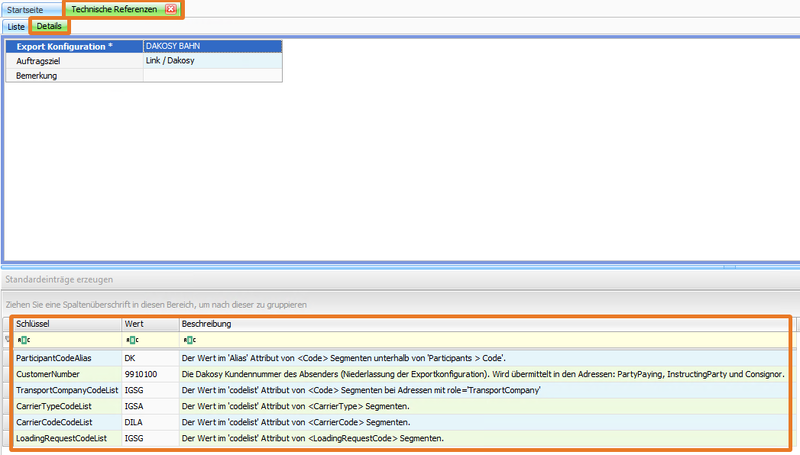Click the LoadingRequestCode Segmenten description
The image size is (800, 455).
[312, 438]
